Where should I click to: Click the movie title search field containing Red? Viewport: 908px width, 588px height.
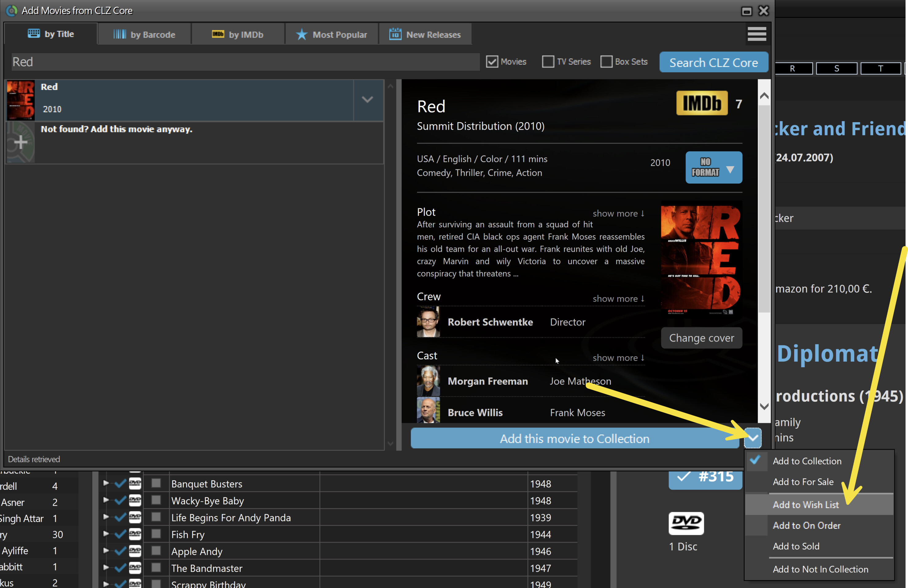pos(245,62)
